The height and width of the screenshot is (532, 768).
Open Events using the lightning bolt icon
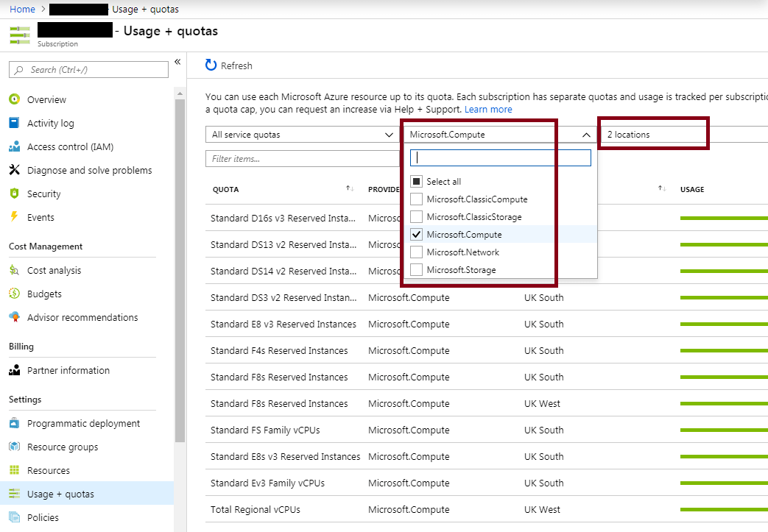point(14,217)
